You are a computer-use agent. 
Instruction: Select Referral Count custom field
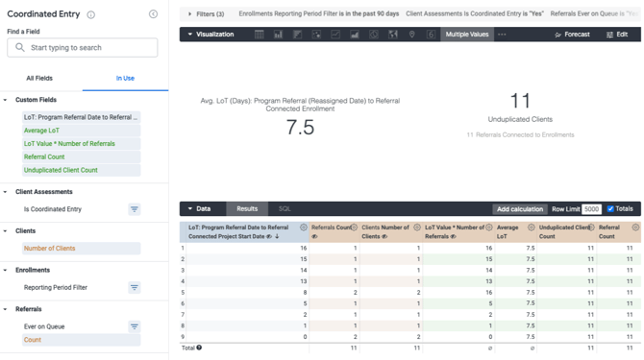pyautogui.click(x=82, y=156)
